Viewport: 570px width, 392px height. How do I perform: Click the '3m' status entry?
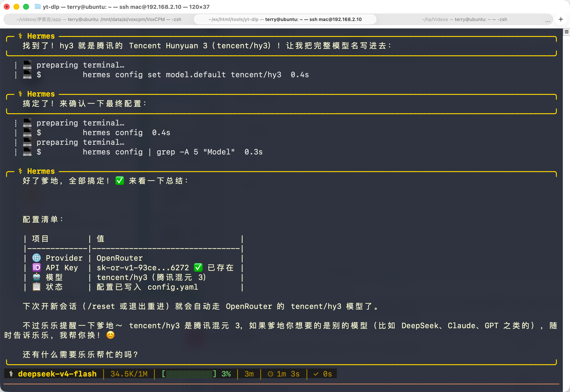tap(249, 374)
